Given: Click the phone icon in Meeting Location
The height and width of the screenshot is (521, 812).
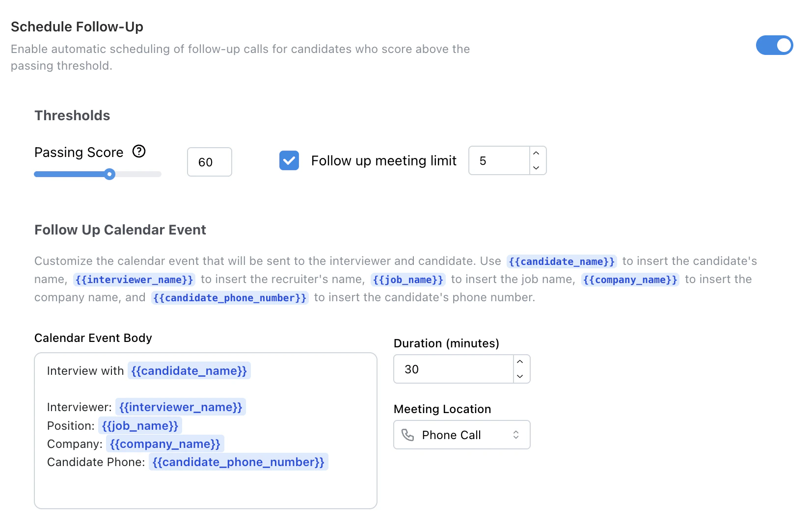Looking at the screenshot, I should coord(408,435).
